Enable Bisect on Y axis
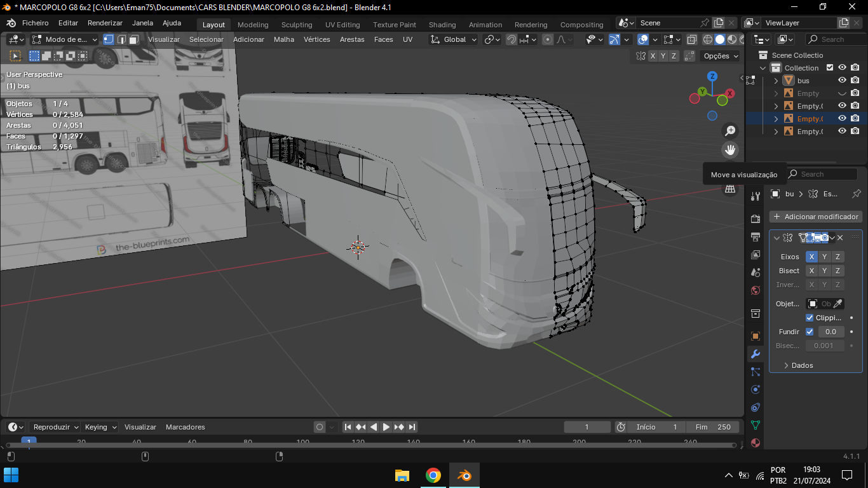The height and width of the screenshot is (488, 868). coord(825,271)
